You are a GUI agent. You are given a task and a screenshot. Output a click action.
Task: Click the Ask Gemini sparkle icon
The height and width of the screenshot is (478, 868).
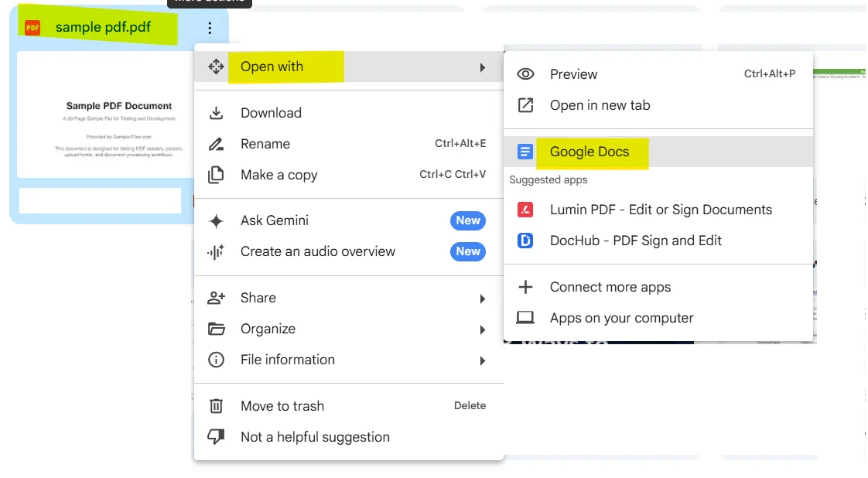[216, 220]
